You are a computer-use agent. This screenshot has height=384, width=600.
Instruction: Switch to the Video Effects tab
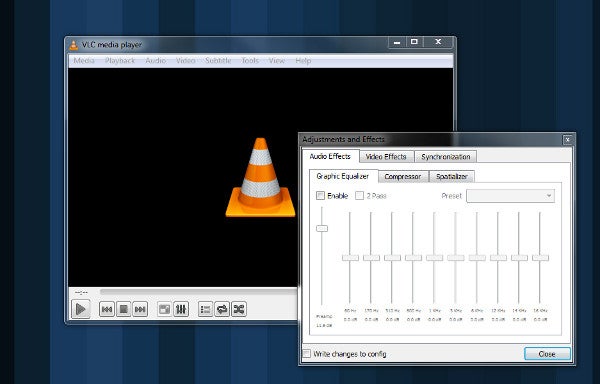[386, 156]
